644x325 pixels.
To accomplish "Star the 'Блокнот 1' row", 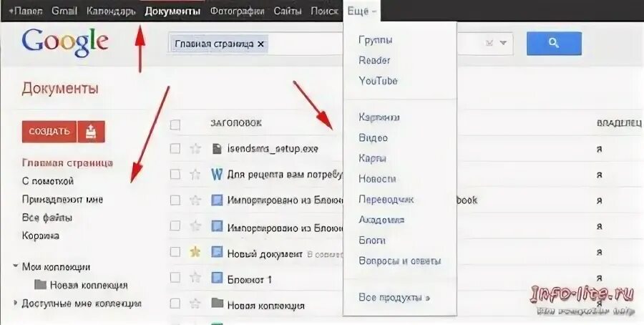I will click(x=195, y=278).
